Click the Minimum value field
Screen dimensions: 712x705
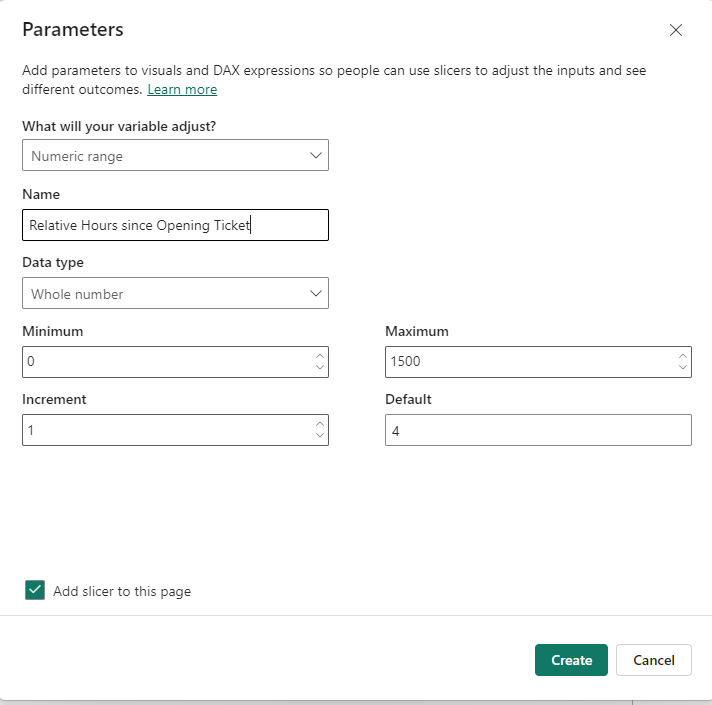tap(165, 362)
